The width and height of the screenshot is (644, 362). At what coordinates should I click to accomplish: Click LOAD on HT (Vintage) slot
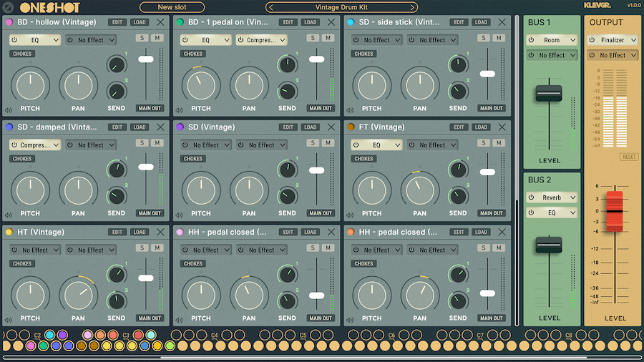click(x=140, y=233)
